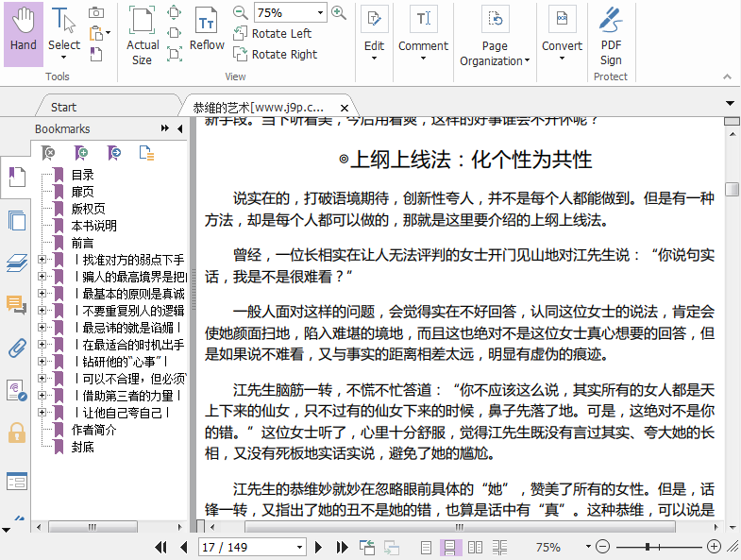
Task: Go to the last page
Action: point(342,547)
